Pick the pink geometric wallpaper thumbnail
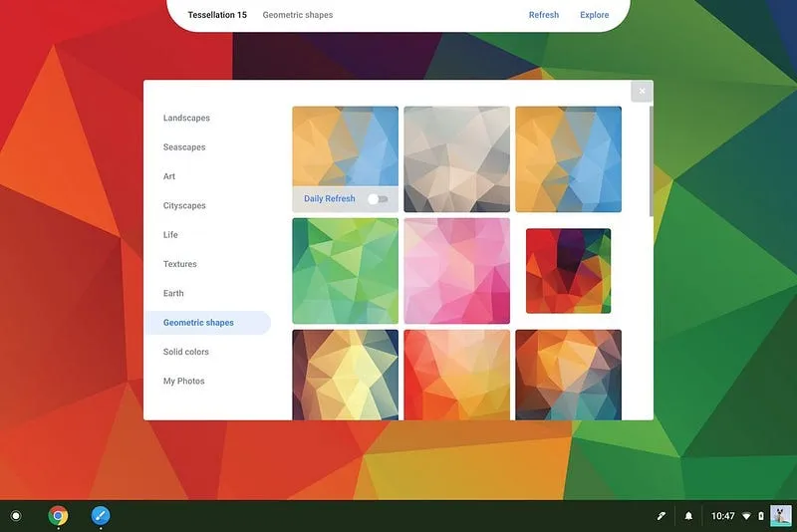The height and width of the screenshot is (532, 797). click(x=456, y=271)
